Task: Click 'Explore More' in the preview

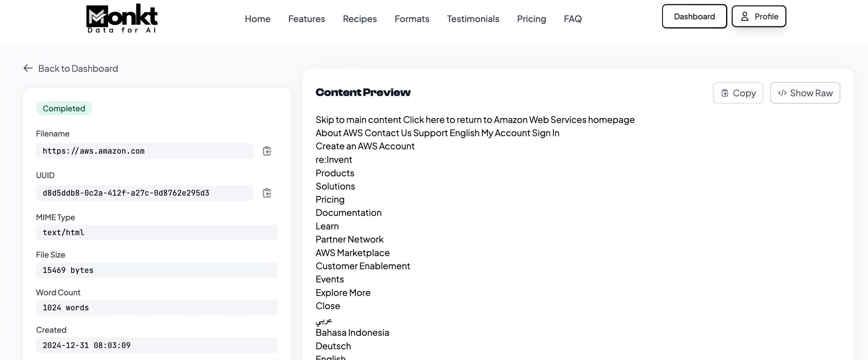Action: click(343, 292)
